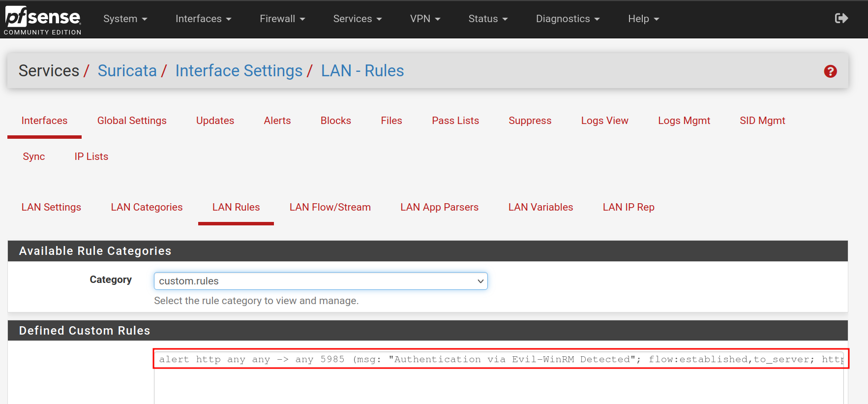Go to the LAN Variables sub-tab
Image resolution: width=868 pixels, height=404 pixels.
[540, 207]
